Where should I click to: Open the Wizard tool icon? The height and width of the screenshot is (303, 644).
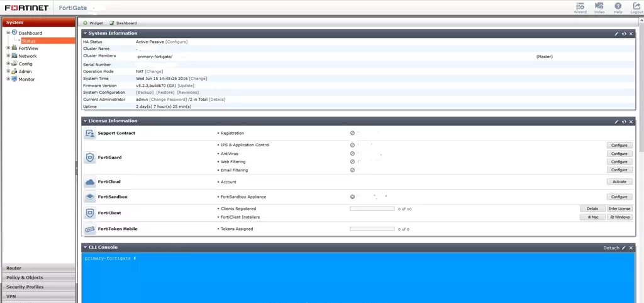click(580, 6)
